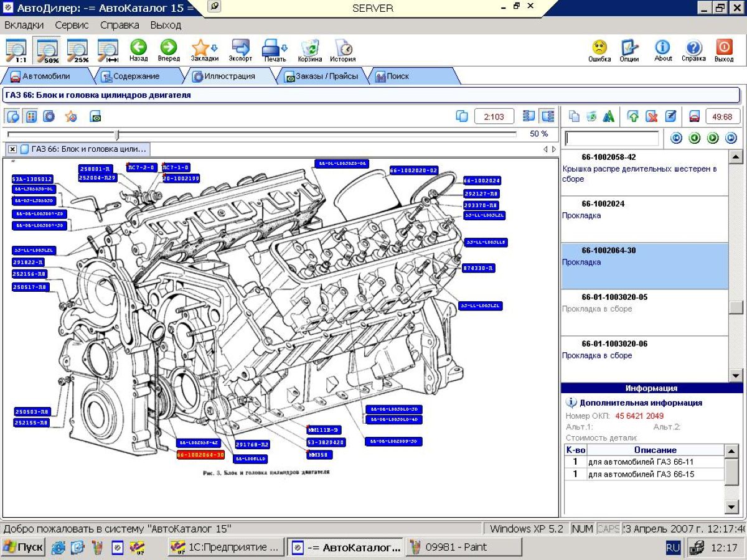Click the zoom slider handle
This screenshot has height=560, width=747.
point(117,134)
